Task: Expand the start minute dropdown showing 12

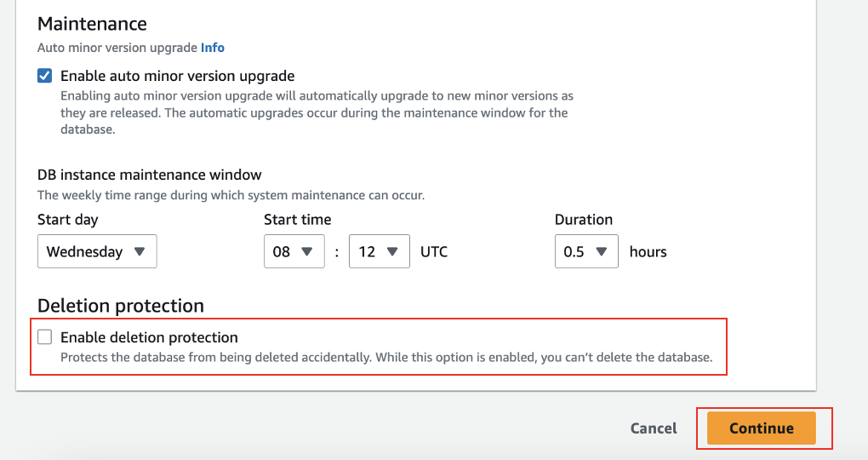Action: (x=380, y=251)
